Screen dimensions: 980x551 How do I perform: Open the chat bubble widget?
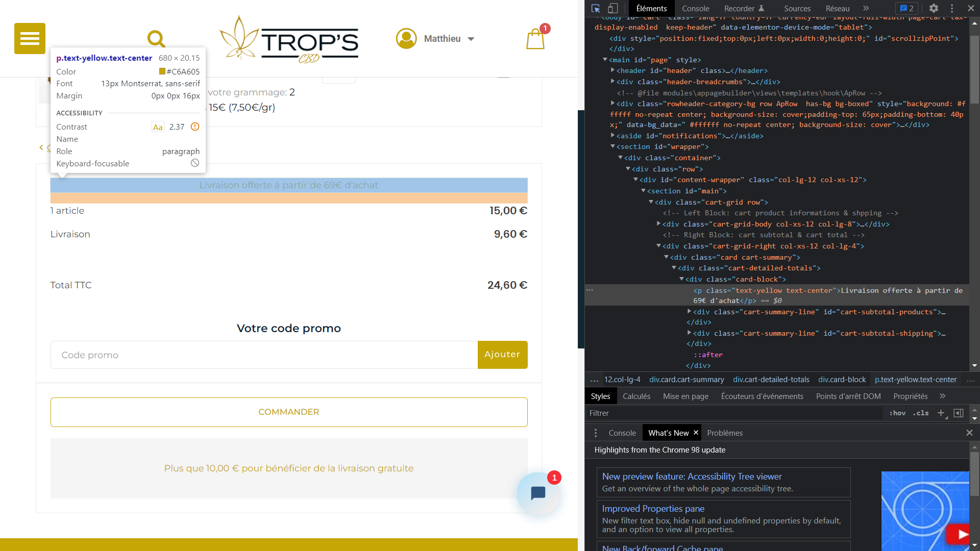pyautogui.click(x=538, y=493)
